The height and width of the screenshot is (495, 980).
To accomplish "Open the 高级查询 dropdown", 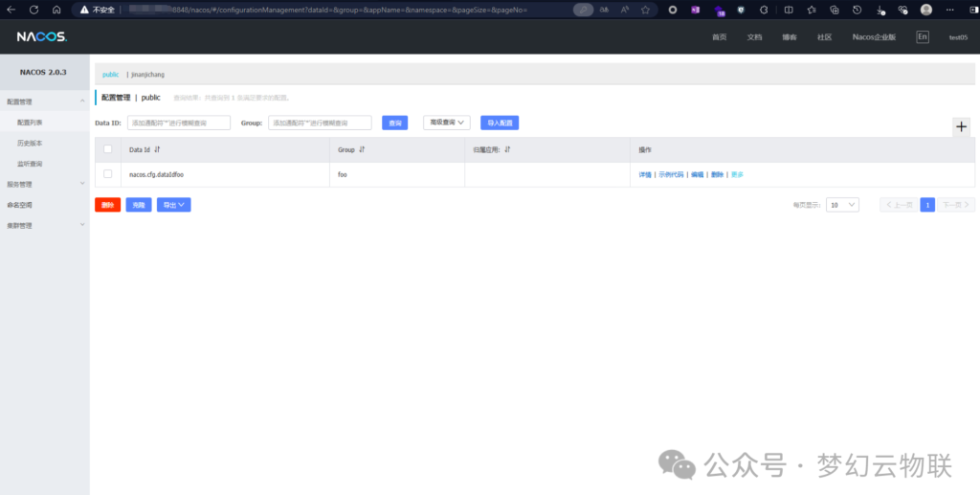I will pyautogui.click(x=446, y=123).
